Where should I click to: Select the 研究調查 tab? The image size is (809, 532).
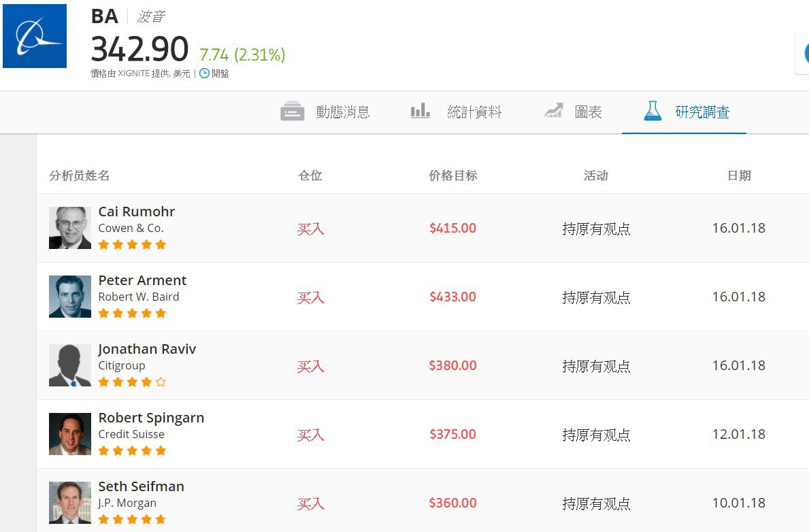[702, 112]
